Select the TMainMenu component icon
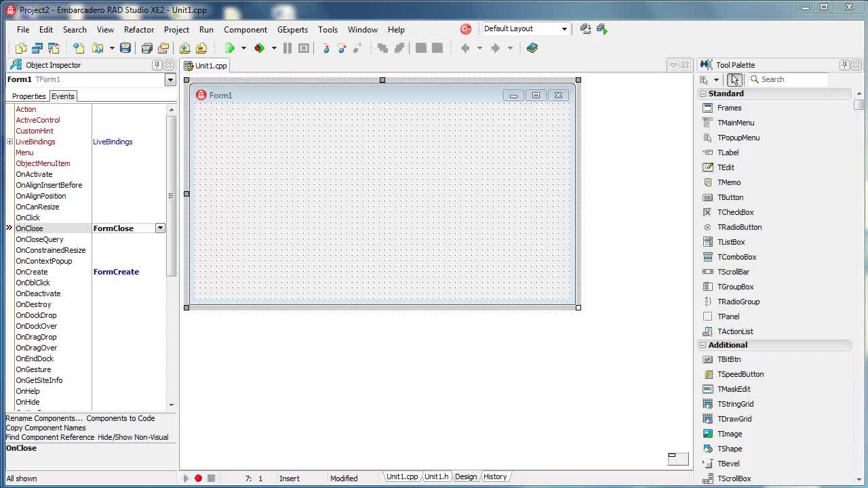Screen dimensions: 868x488 [707, 123]
